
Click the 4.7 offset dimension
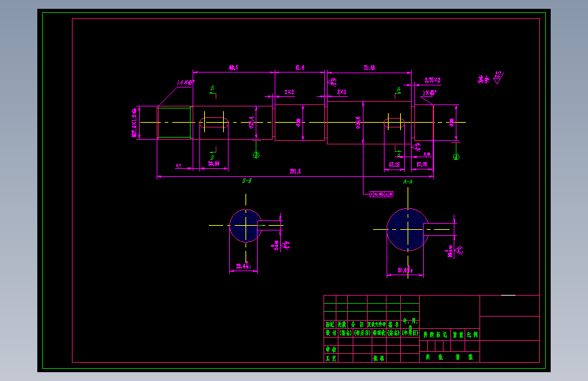point(178,165)
